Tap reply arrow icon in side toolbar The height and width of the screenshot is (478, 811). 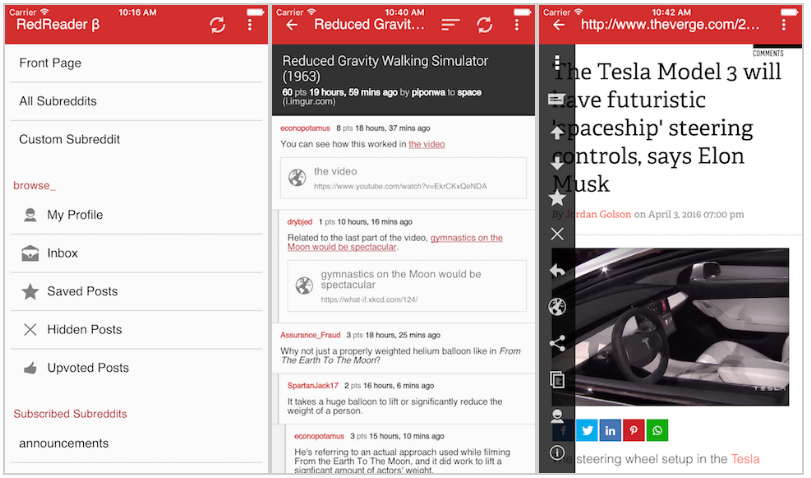tap(557, 270)
